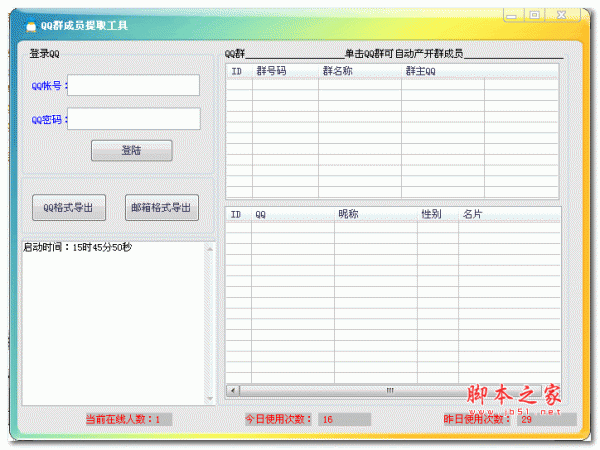Click the 昨日使用次数 value field showing 29
The image size is (600, 450).
(x=546, y=419)
